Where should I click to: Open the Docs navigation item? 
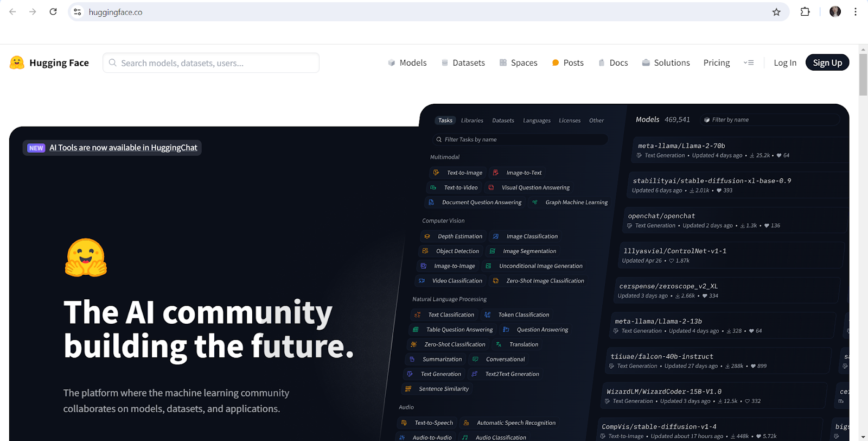613,63
